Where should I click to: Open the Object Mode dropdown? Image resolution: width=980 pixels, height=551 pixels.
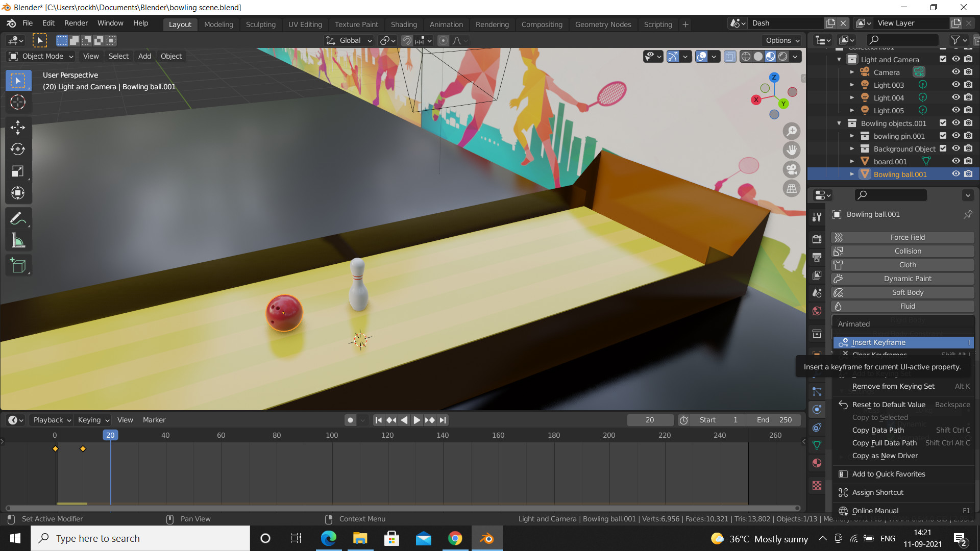tap(40, 56)
